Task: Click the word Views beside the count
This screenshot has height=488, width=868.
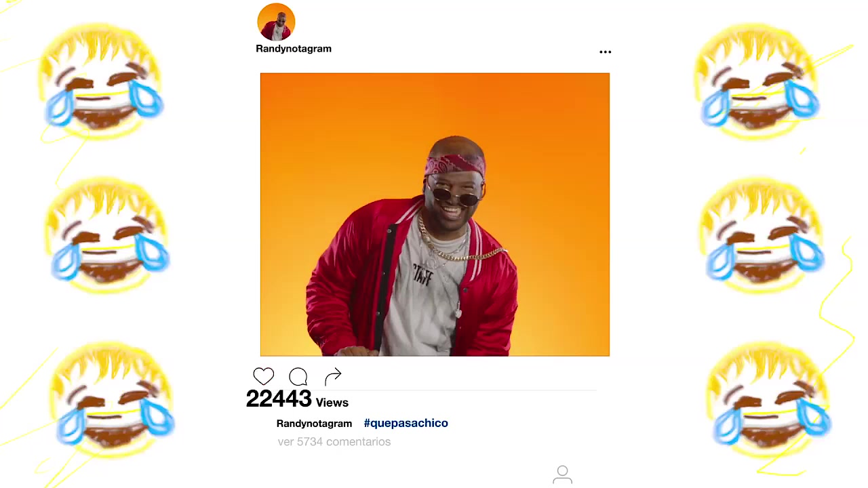Action: [x=332, y=403]
